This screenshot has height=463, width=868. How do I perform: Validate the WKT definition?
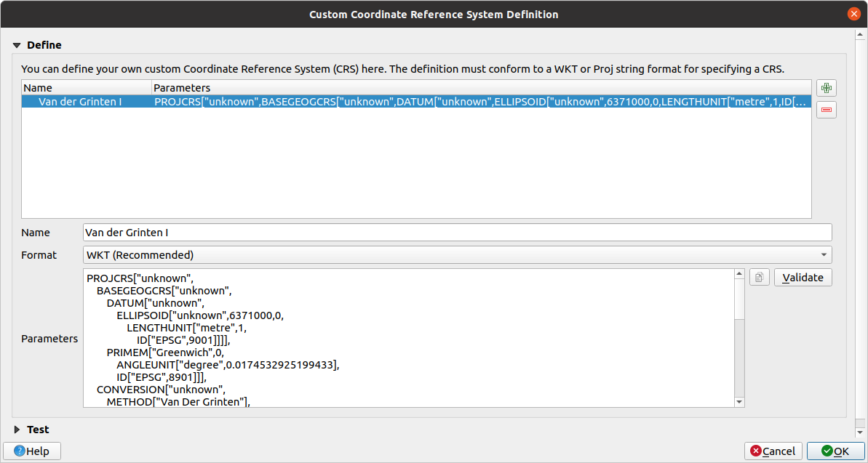click(x=803, y=277)
